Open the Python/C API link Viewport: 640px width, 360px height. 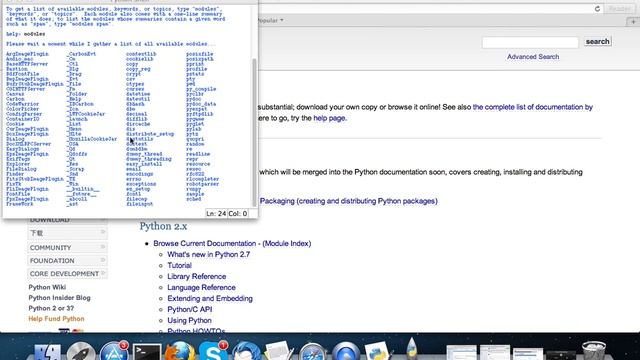coord(189,309)
